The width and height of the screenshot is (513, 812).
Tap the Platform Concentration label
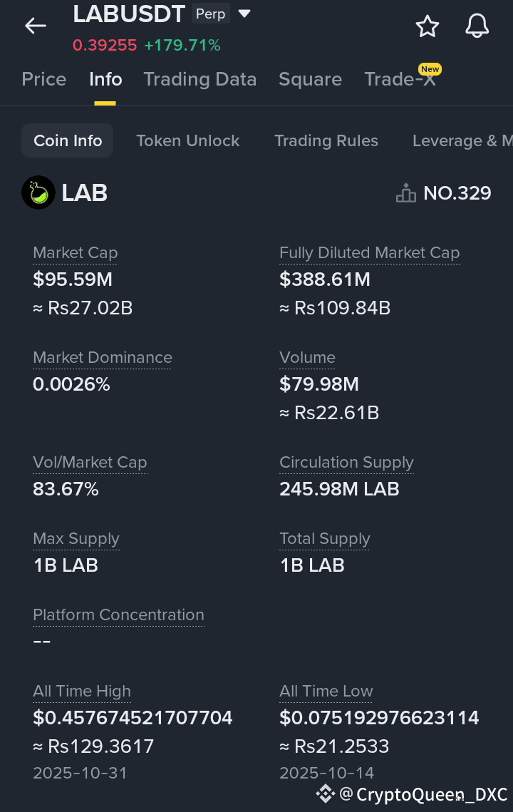[118, 615]
